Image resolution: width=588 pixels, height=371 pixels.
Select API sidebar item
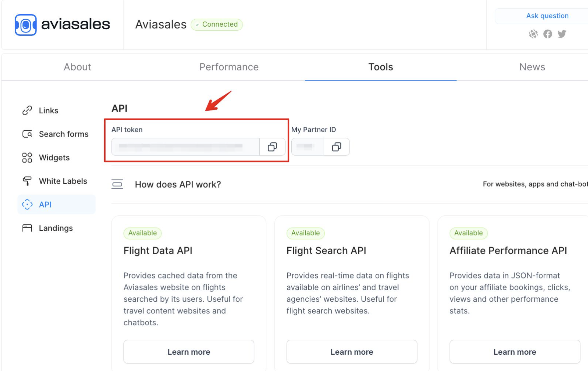[x=56, y=204]
